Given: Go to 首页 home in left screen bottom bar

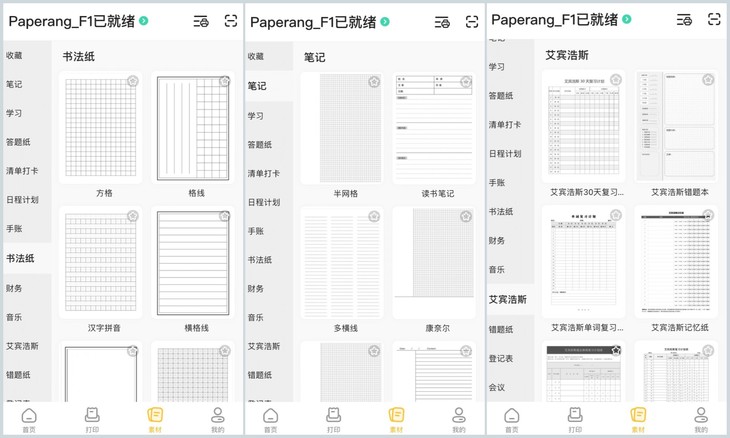Looking at the screenshot, I should coord(29,420).
